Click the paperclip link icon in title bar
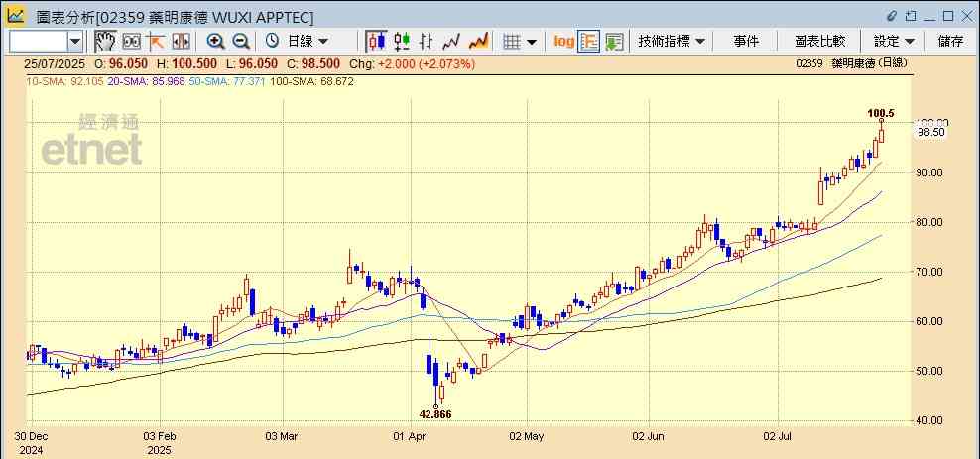This screenshot has height=459, width=980. click(x=892, y=16)
